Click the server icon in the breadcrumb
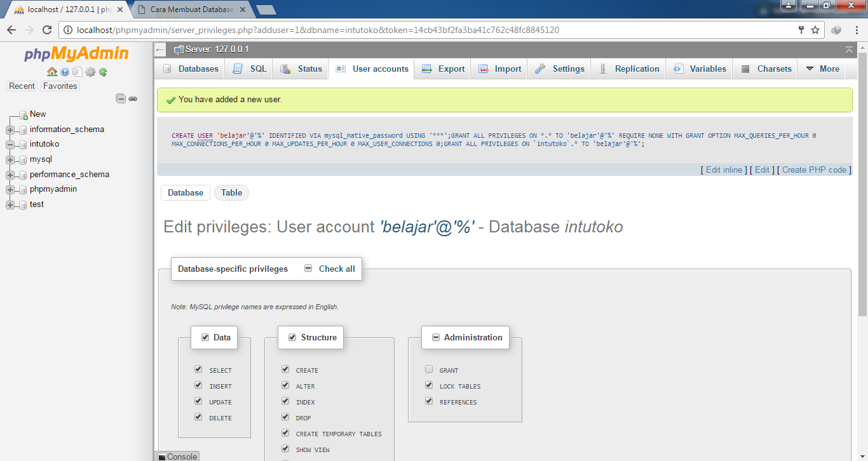 [179, 50]
